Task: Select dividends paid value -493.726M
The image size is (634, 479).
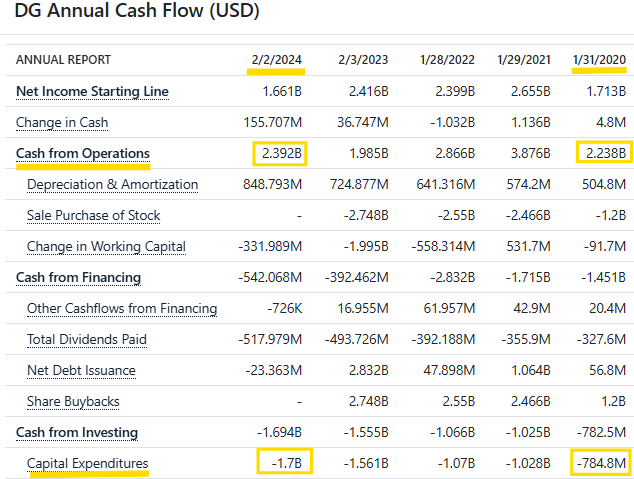Action: [x=357, y=340]
